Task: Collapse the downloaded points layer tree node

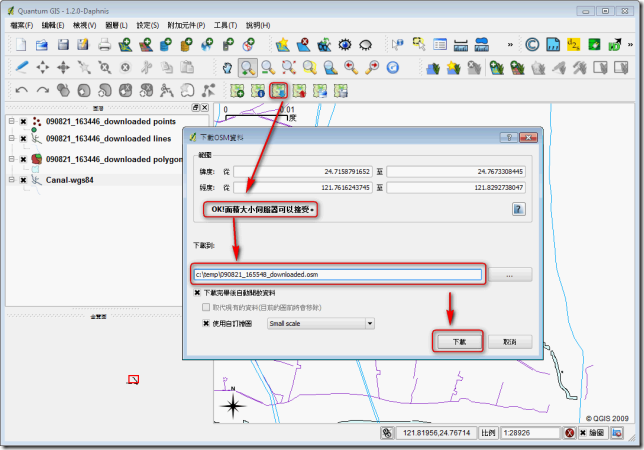Action: [12, 122]
